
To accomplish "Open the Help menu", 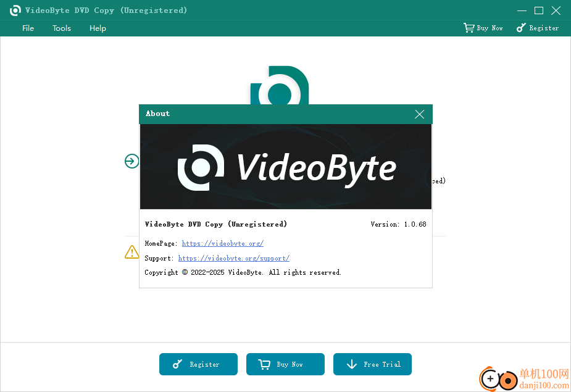I will (x=98, y=28).
